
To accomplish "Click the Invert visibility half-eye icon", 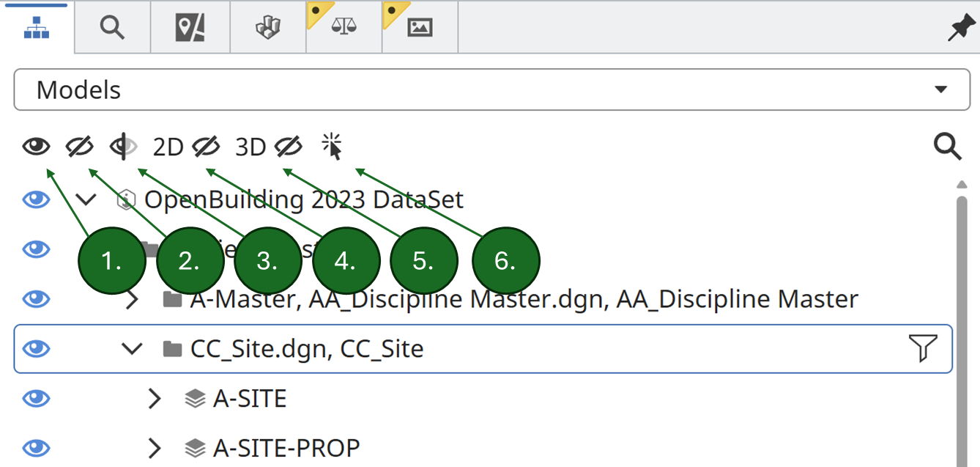I will point(123,147).
